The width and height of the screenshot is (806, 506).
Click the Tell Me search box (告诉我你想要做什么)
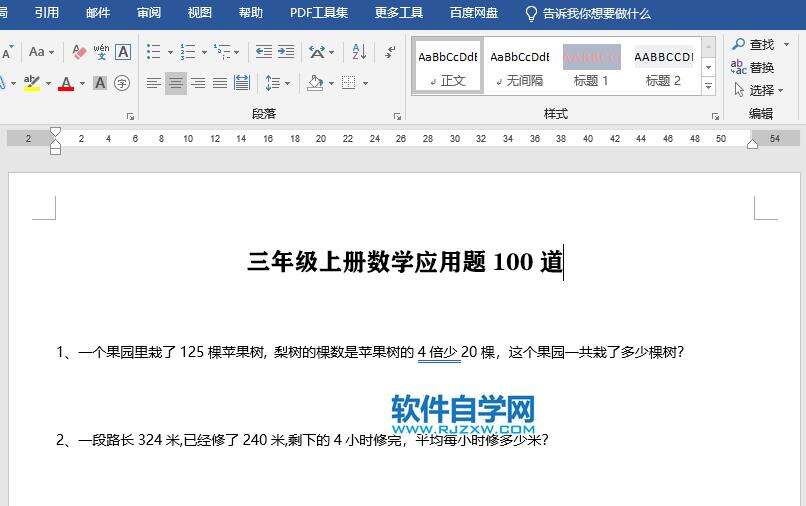click(589, 13)
